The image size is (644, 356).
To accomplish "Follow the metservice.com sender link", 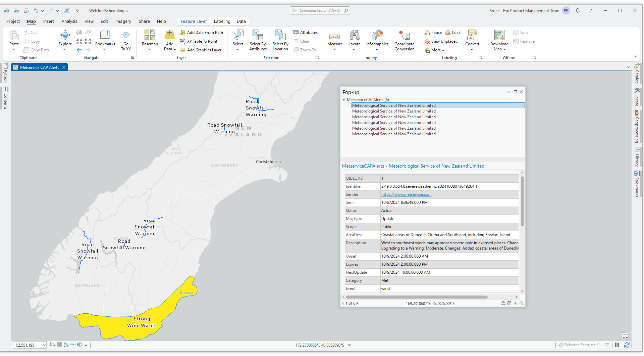I will [406, 194].
